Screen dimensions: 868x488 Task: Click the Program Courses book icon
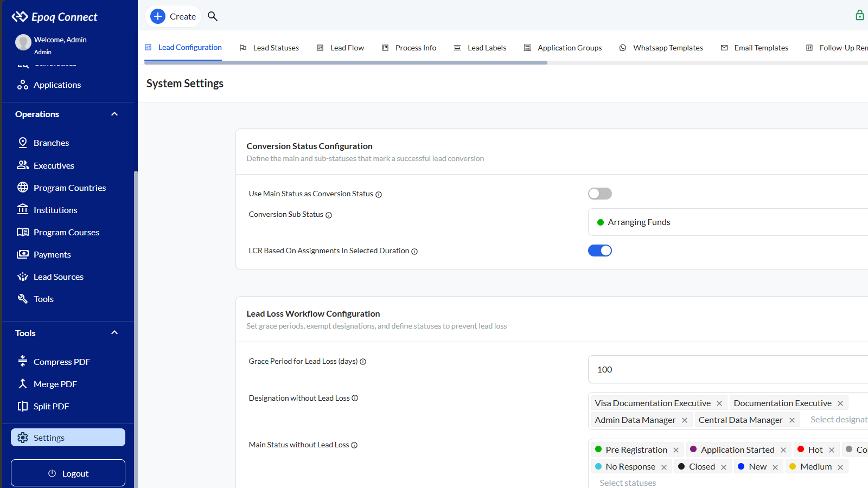point(23,232)
